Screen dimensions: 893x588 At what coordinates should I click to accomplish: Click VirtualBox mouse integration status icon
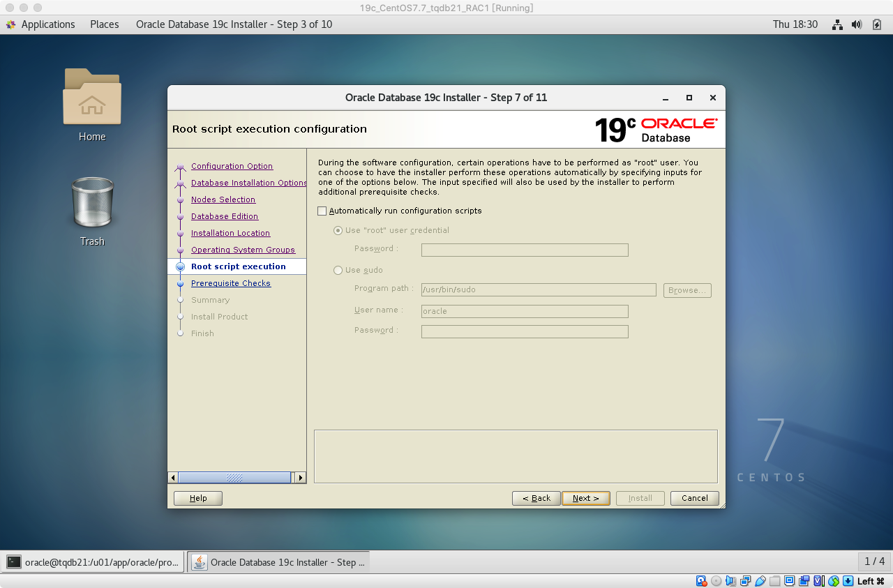[833, 581]
